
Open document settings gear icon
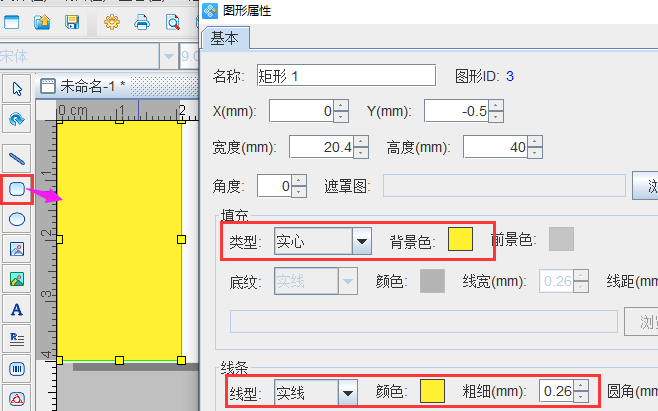point(112,21)
